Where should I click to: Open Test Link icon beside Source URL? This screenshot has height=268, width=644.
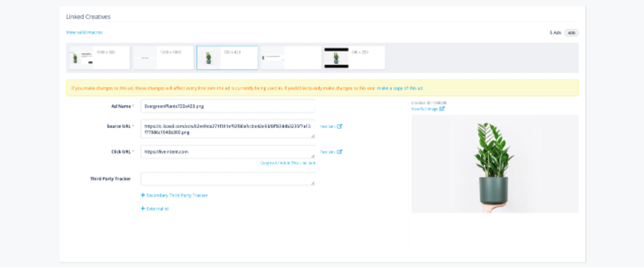(x=340, y=126)
